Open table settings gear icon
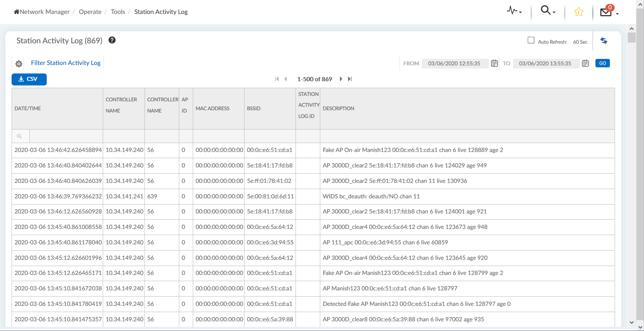This screenshot has width=644, height=331. tap(19, 63)
